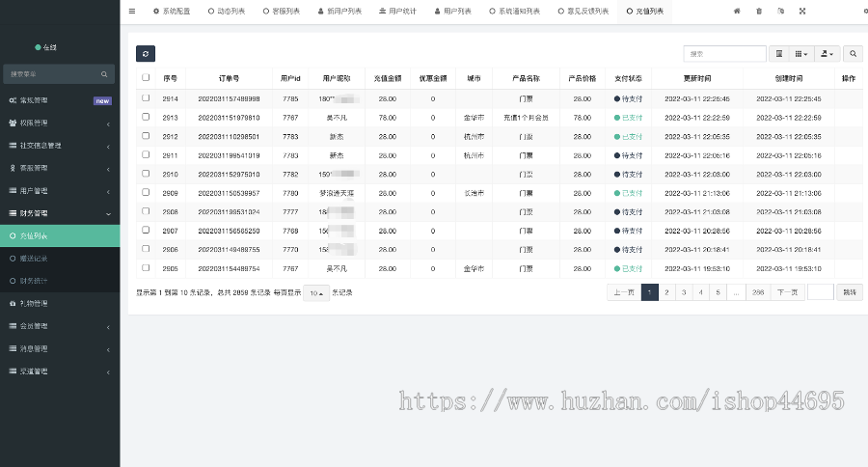Click the 上一页 previous page button
This screenshot has width=868, height=467.
tap(624, 292)
